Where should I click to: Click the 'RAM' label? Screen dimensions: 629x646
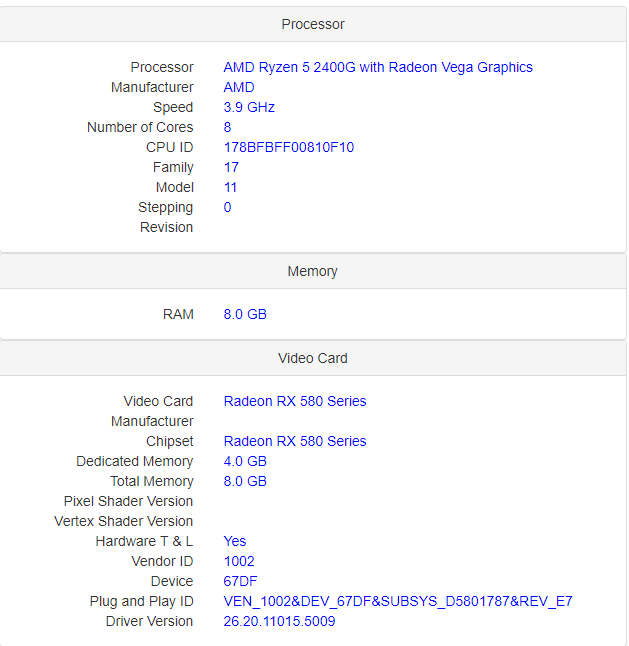tap(178, 314)
